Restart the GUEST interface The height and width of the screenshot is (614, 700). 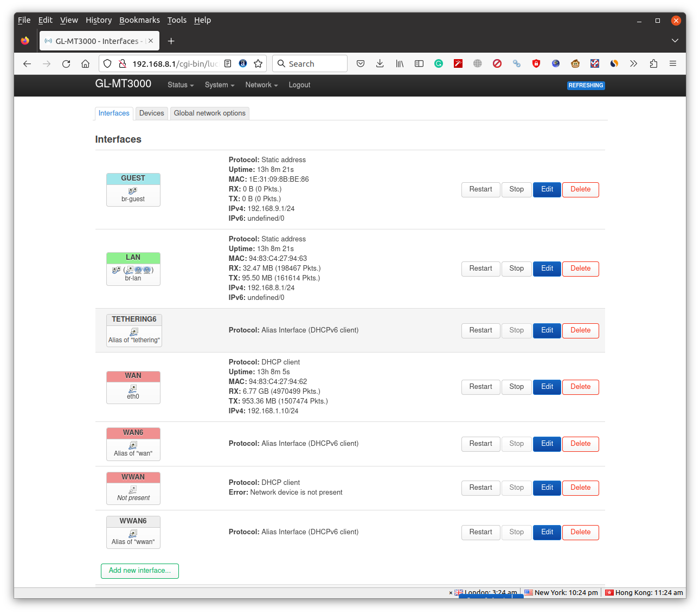coord(481,189)
